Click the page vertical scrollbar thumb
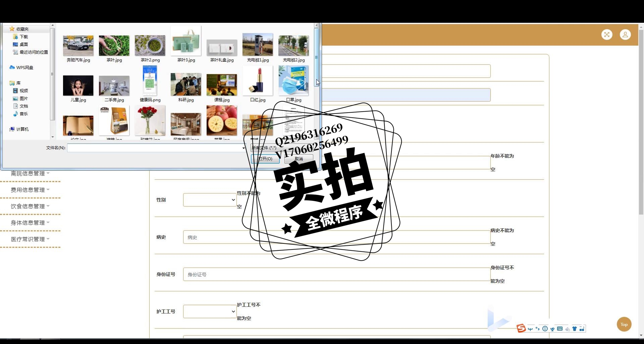The height and width of the screenshot is (344, 644). point(641,122)
